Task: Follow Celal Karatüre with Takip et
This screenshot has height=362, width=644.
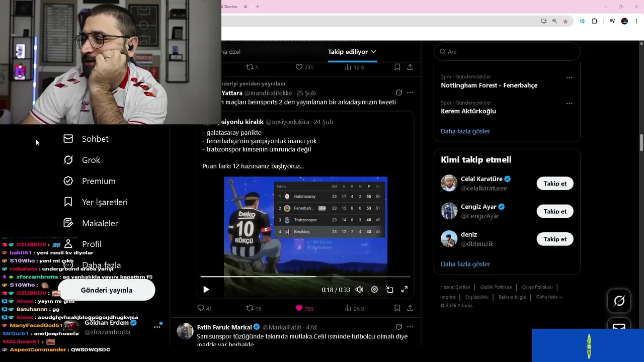Action: point(555,184)
